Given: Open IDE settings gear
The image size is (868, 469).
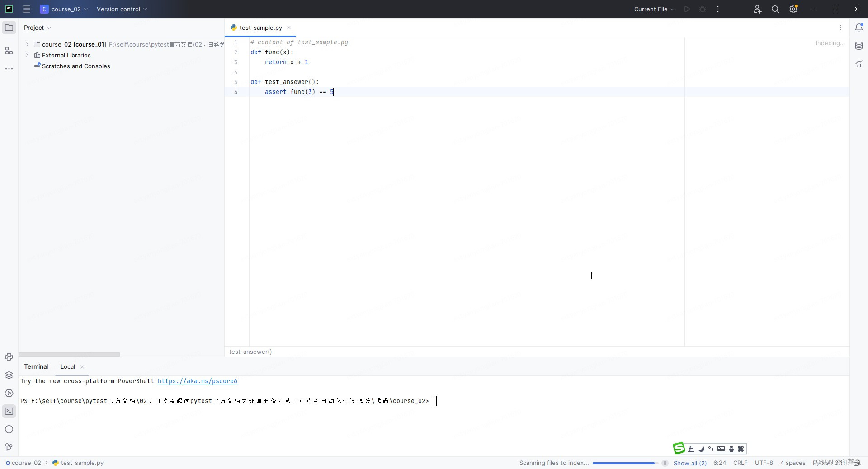Looking at the screenshot, I should click(x=793, y=9).
